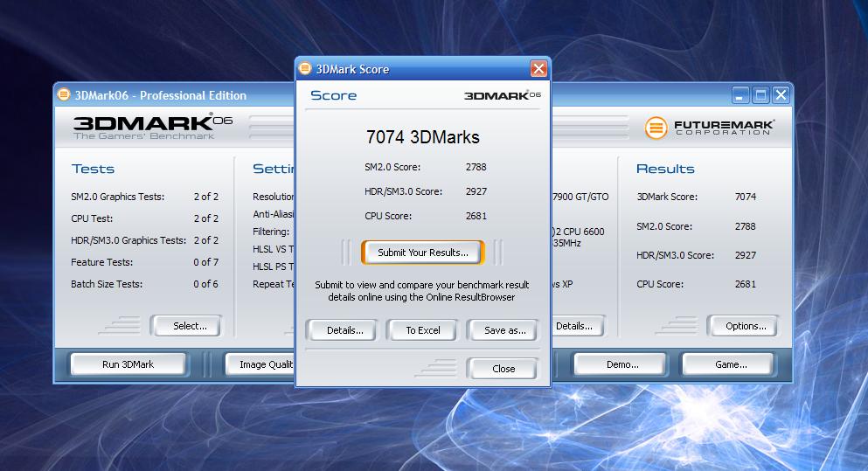The width and height of the screenshot is (868, 471).
Task: Click the Close button in Score dialog
Action: pyautogui.click(x=503, y=369)
